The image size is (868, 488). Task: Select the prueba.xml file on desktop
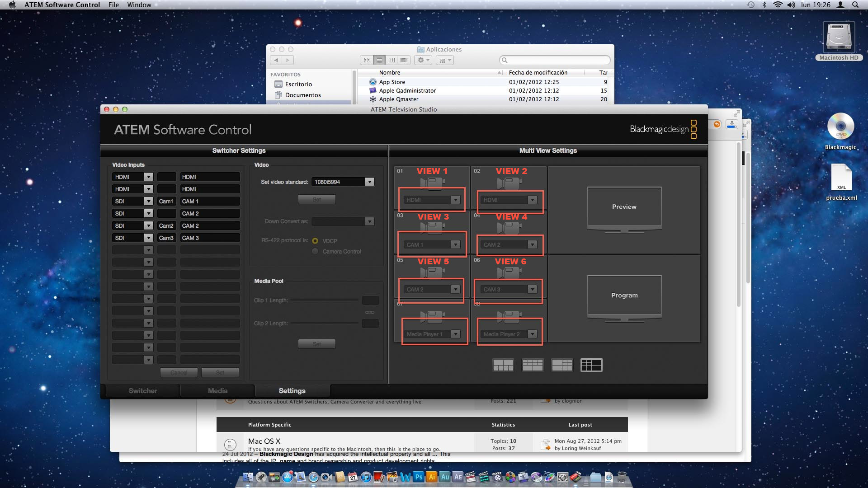pos(841,182)
